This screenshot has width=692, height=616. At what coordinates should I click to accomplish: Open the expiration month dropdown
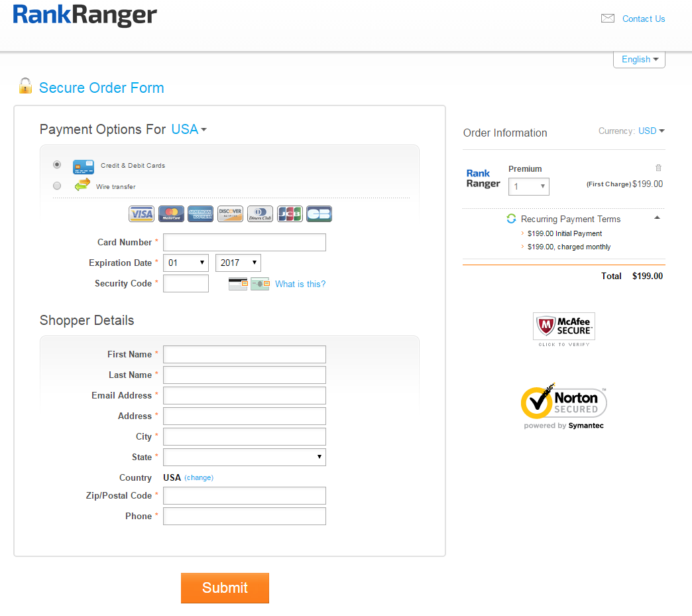click(186, 263)
